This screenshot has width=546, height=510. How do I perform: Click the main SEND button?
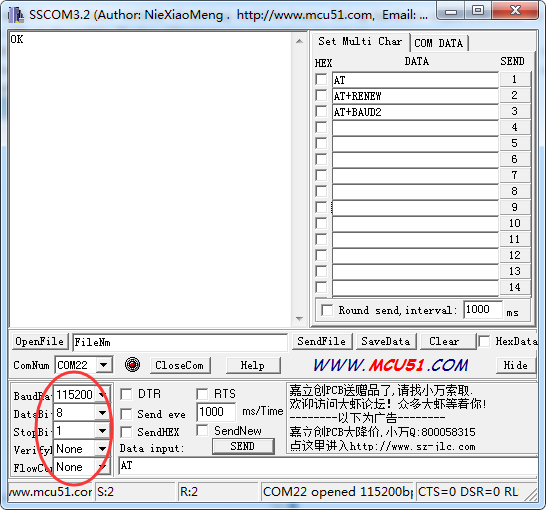(243, 446)
